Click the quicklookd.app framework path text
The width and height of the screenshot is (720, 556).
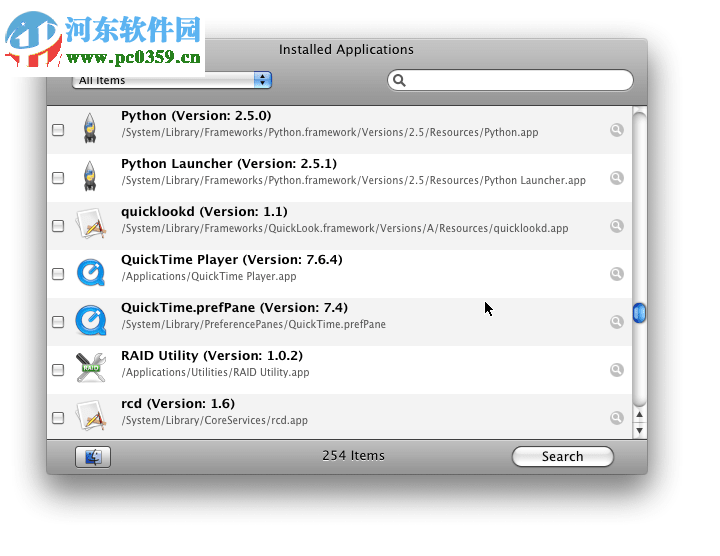[345, 229]
